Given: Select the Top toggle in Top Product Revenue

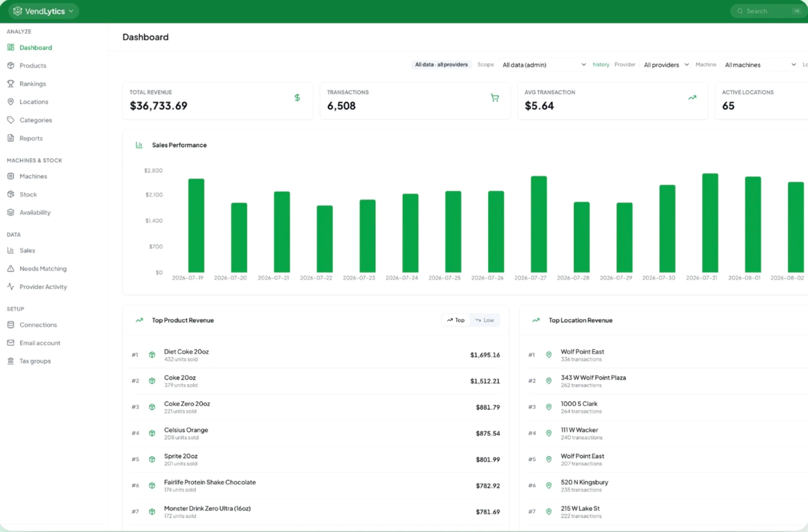Looking at the screenshot, I should point(456,320).
